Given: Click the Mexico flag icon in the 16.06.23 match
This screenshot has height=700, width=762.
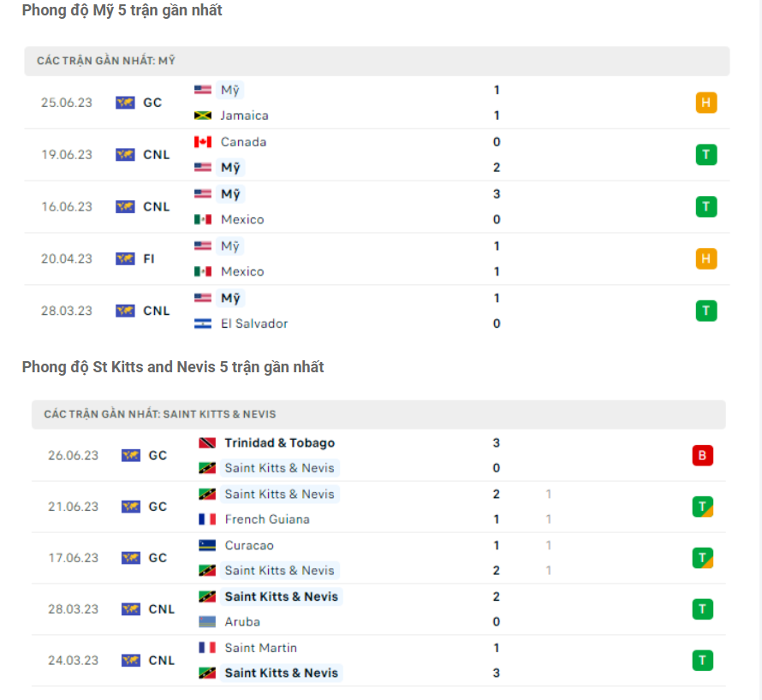Looking at the screenshot, I should (x=203, y=220).
